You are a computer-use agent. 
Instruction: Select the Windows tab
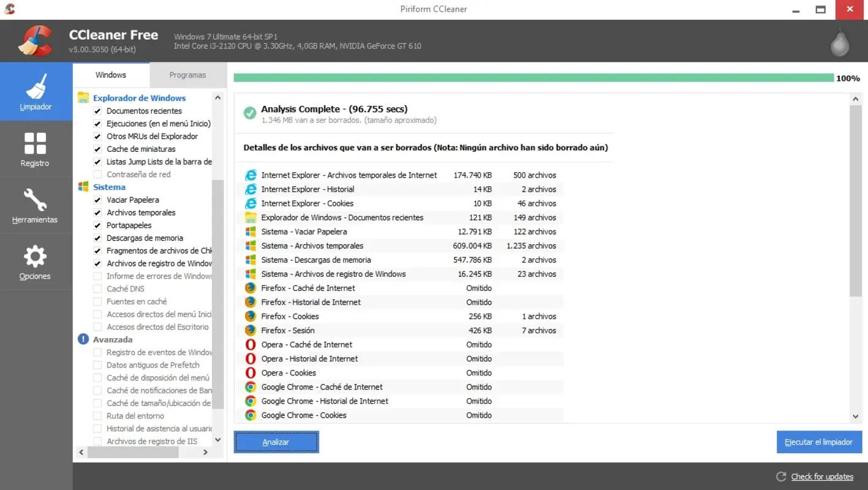coord(111,74)
